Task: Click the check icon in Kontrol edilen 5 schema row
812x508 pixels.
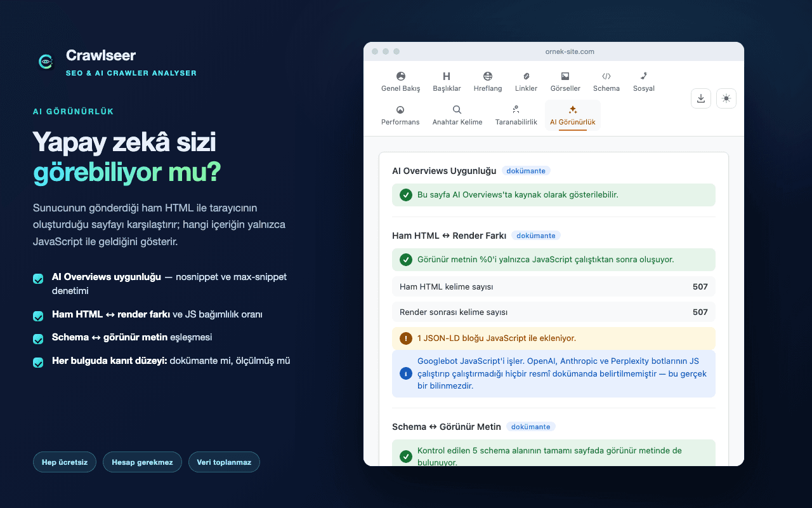Action: (x=406, y=457)
